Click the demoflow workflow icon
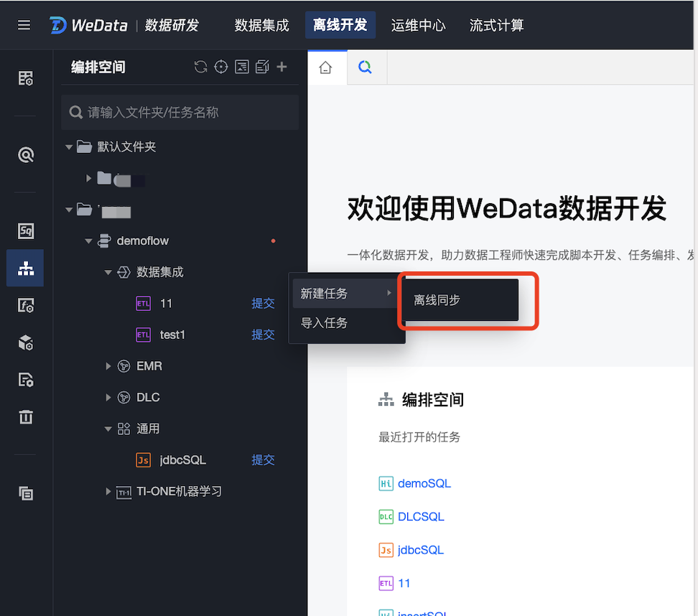 pos(104,241)
